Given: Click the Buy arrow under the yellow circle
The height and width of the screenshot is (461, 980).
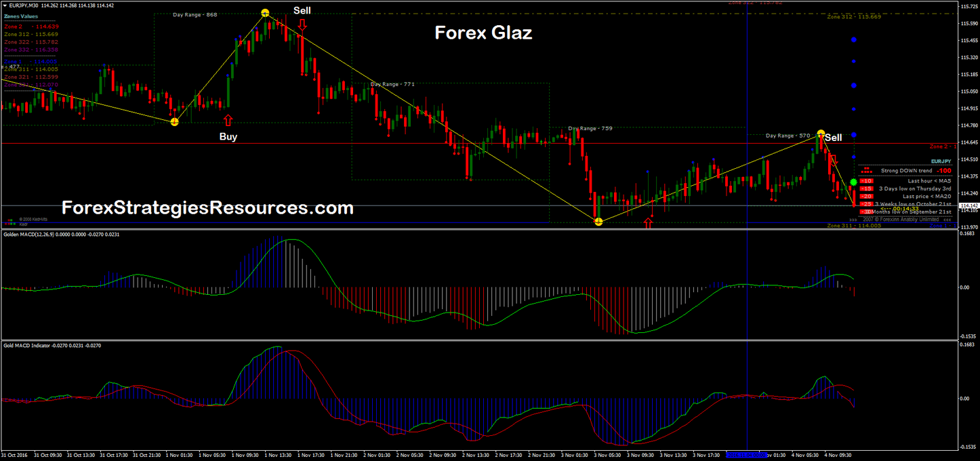Looking at the screenshot, I should point(228,121).
